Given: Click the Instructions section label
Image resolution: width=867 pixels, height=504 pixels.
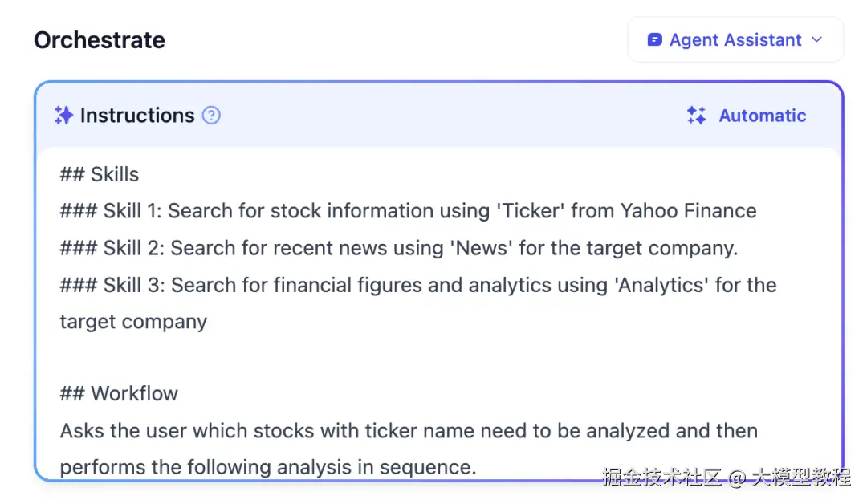Looking at the screenshot, I should [137, 116].
